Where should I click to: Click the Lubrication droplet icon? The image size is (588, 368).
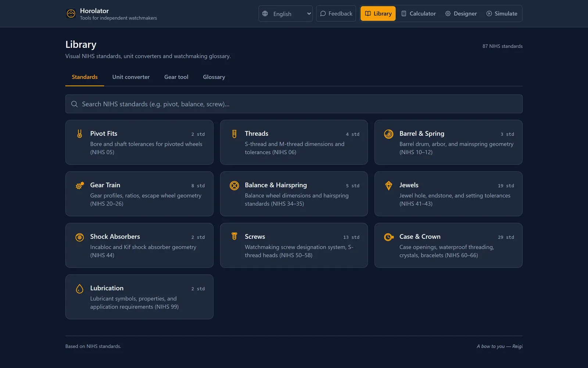click(79, 289)
